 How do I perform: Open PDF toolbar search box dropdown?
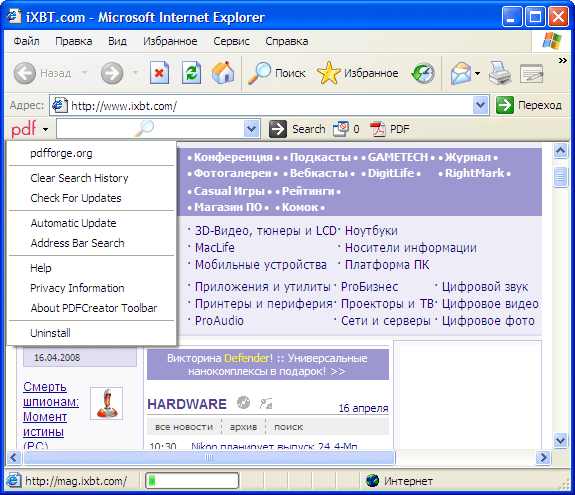(252, 129)
